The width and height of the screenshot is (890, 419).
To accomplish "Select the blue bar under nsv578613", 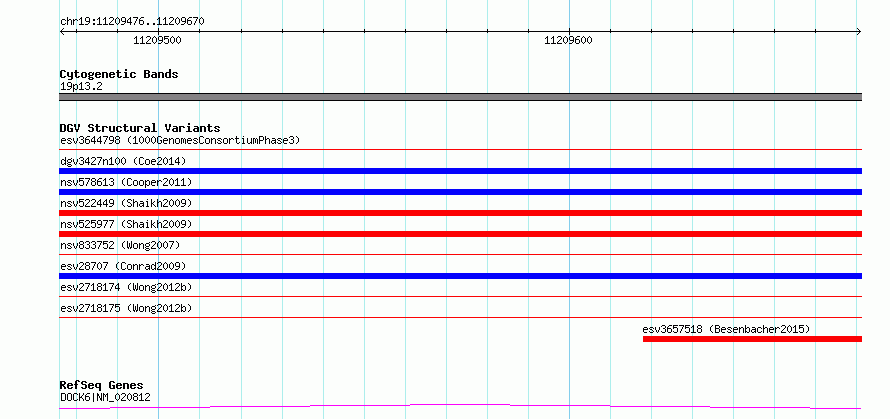I will point(460,192).
